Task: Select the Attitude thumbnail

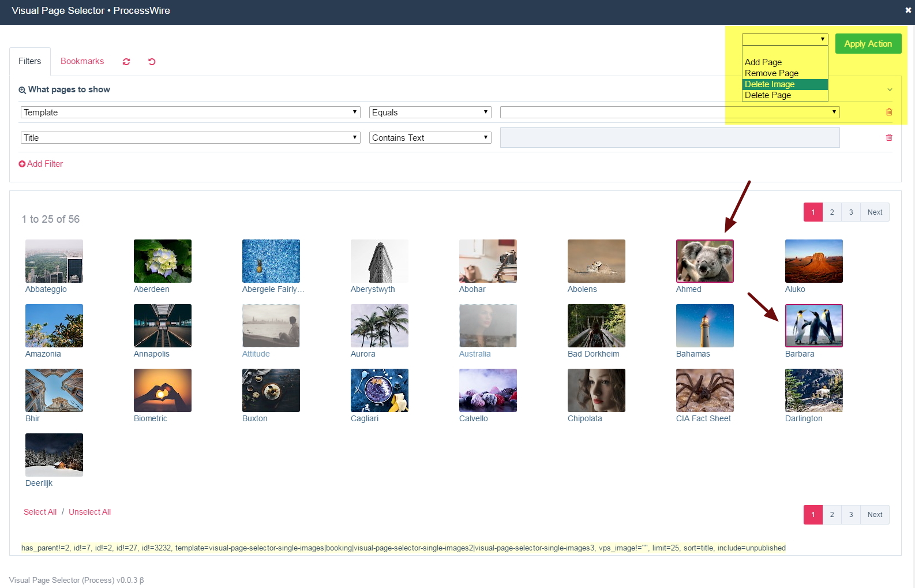Action: (271, 325)
